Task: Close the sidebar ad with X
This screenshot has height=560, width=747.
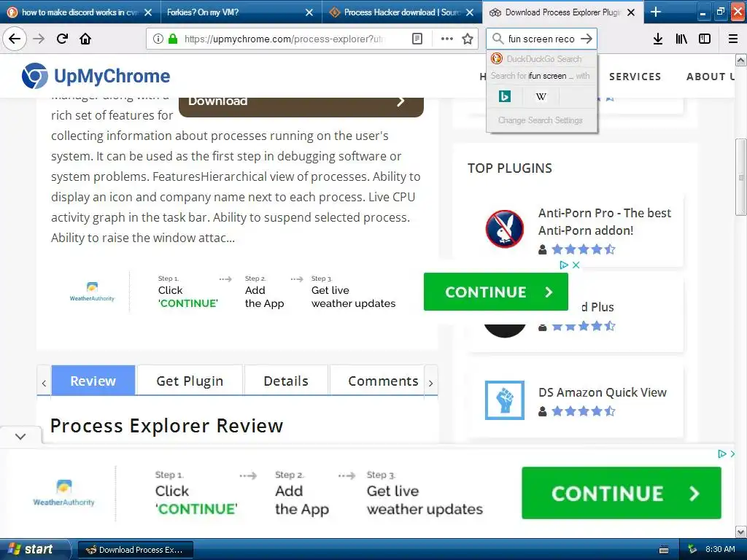Action: (576, 265)
